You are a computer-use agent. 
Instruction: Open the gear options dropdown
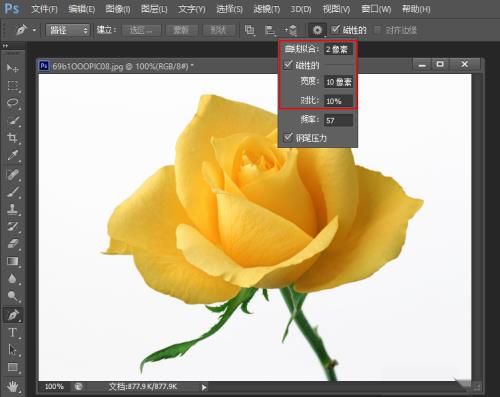(317, 30)
